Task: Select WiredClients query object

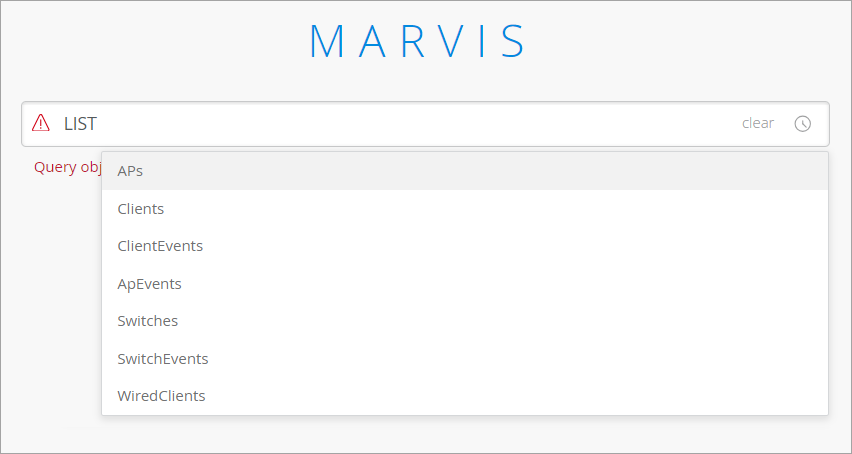Action: pos(161,396)
